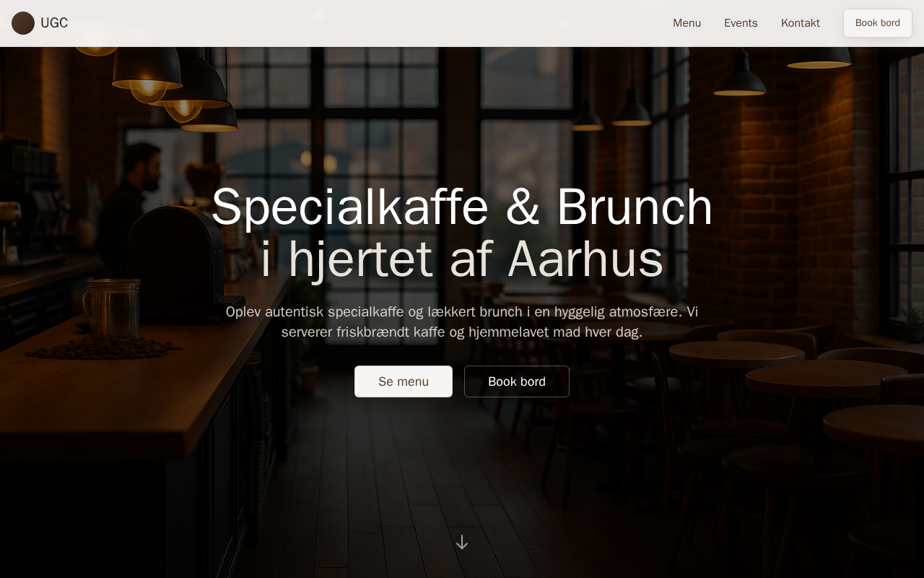Select the outlined Book bord hero button
924x578 pixels.
pos(517,381)
